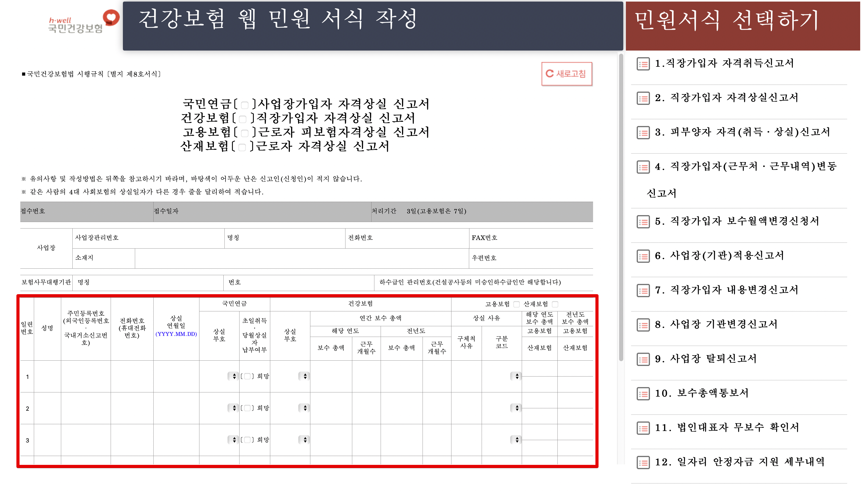Open row 1 국민연금 상실부호 dropdown
This screenshot has height=493, width=868.
pyautogui.click(x=234, y=376)
